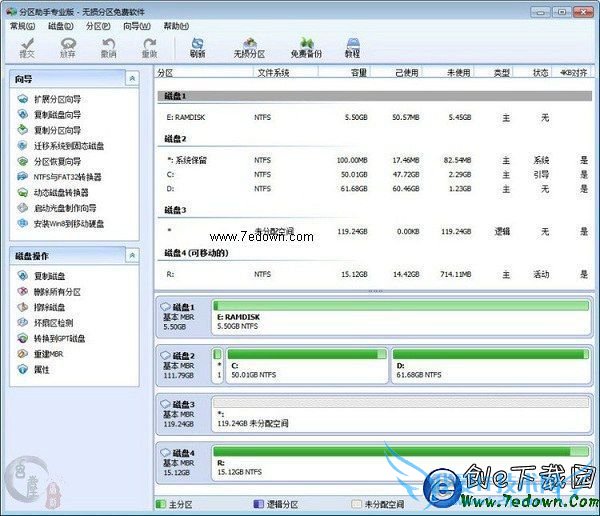Select small system reserved block on 磁盘2
Image resolution: width=600 pixels, height=516 pixels.
218,366
